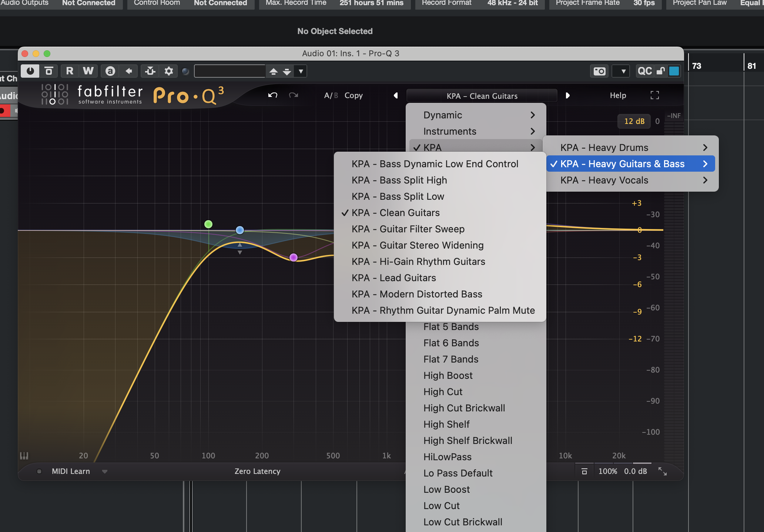Enable Read automation with the R icon
764x532 pixels.
pyautogui.click(x=70, y=71)
